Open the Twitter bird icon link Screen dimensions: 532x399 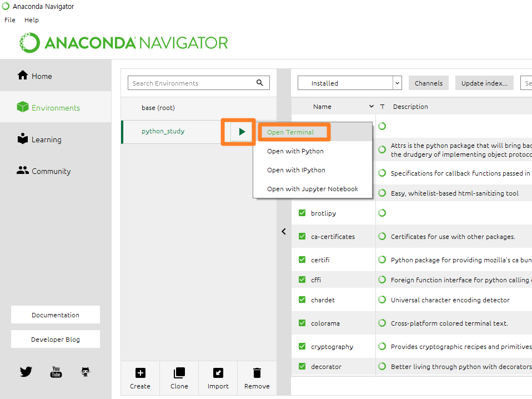pos(26,372)
